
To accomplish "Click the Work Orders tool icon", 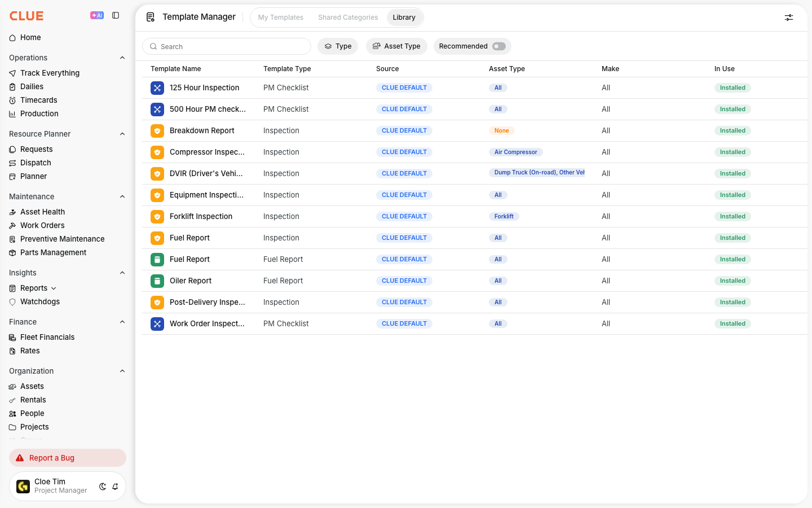I will tap(12, 226).
